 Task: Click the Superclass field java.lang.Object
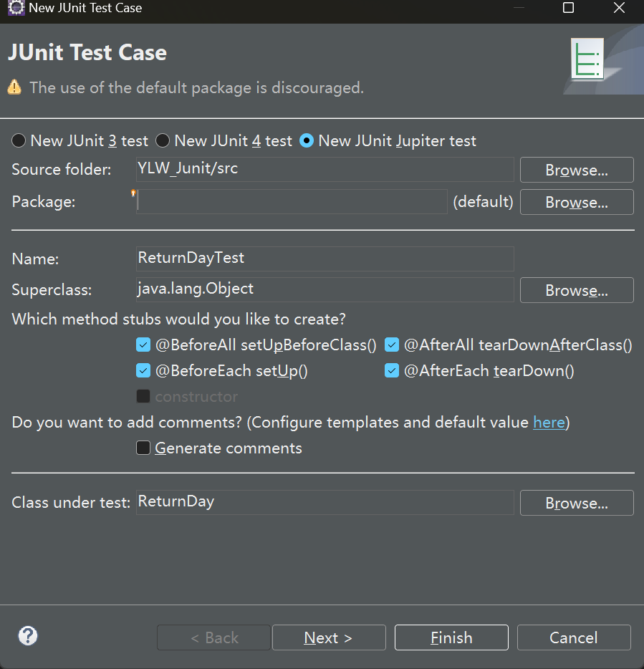pyautogui.click(x=325, y=289)
